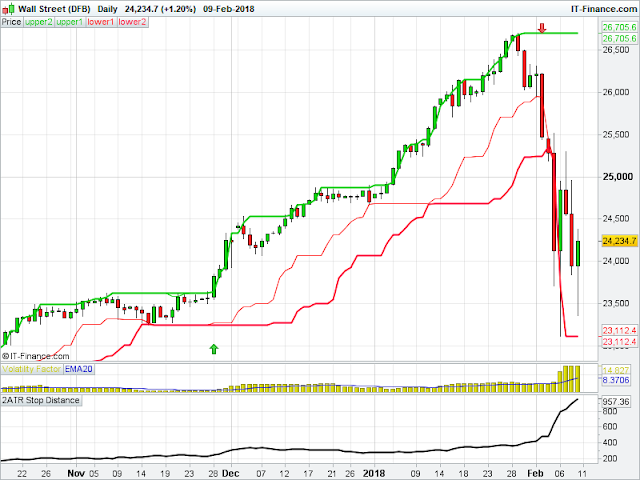Click the yellow current price tag 24,234.7
640x480 pixels.
pos(620,241)
